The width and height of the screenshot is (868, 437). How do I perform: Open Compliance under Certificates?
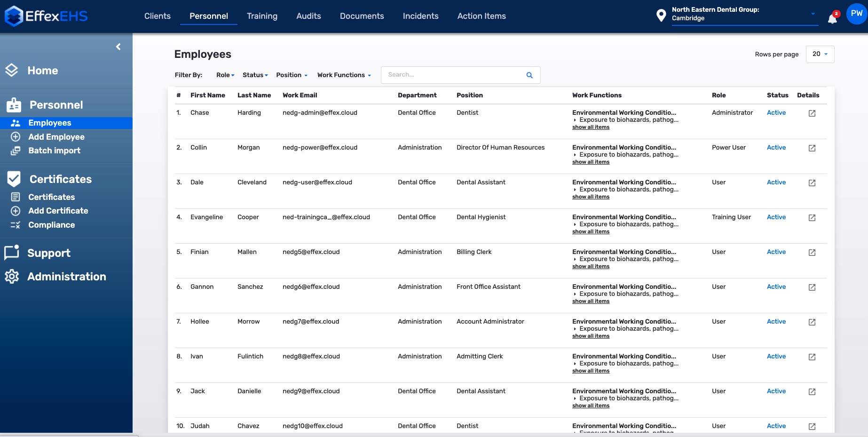[51, 225]
